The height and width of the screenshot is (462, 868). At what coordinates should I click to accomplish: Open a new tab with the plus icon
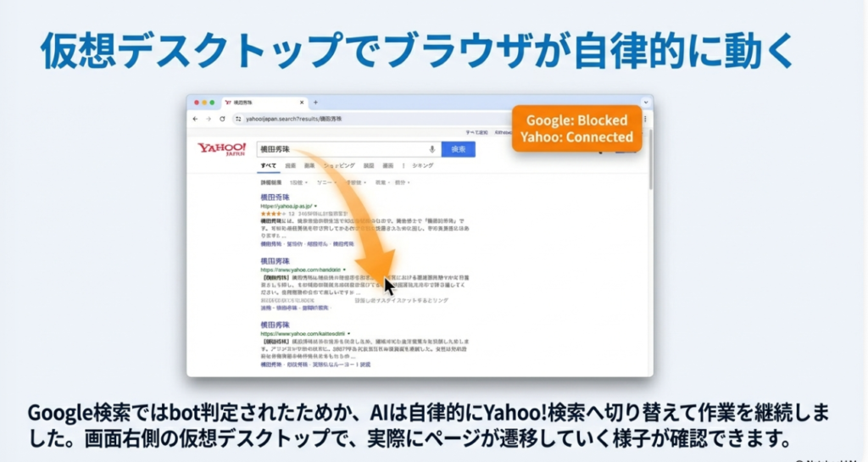click(x=316, y=103)
